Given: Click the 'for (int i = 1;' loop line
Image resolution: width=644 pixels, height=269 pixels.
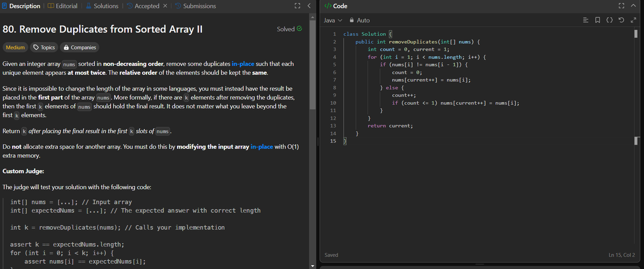Looking at the screenshot, I should point(427,57).
